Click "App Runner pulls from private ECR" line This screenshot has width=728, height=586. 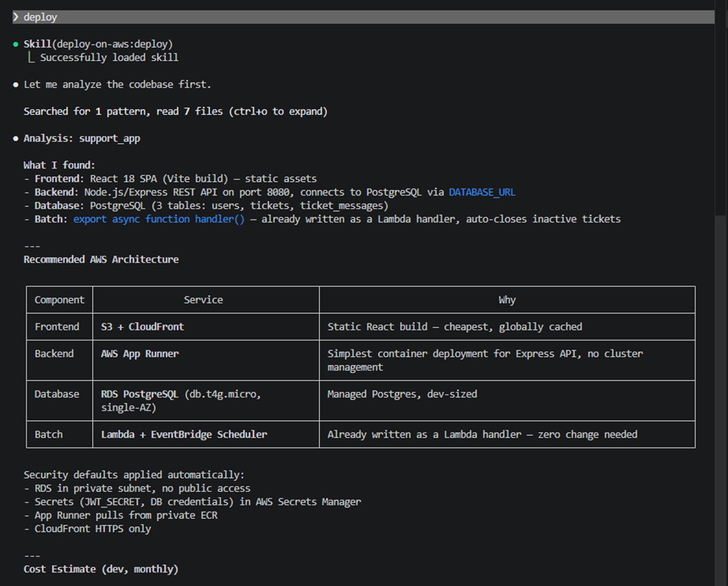(120, 515)
